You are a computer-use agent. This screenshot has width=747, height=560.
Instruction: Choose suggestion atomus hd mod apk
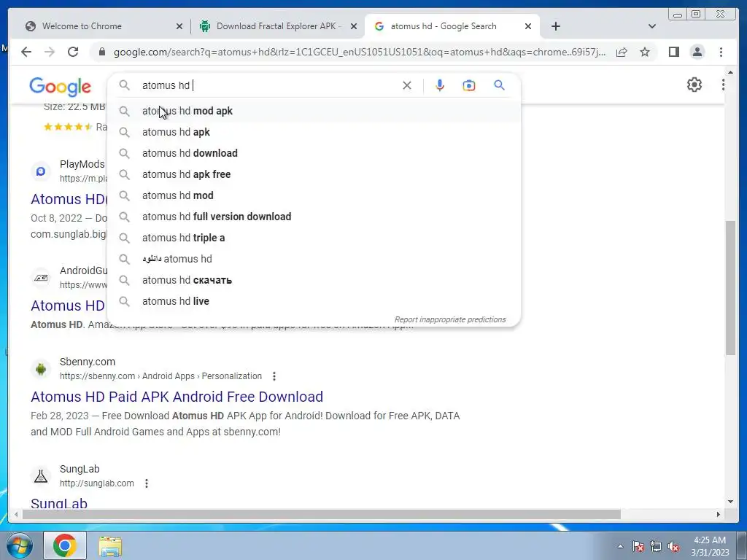pos(314,111)
